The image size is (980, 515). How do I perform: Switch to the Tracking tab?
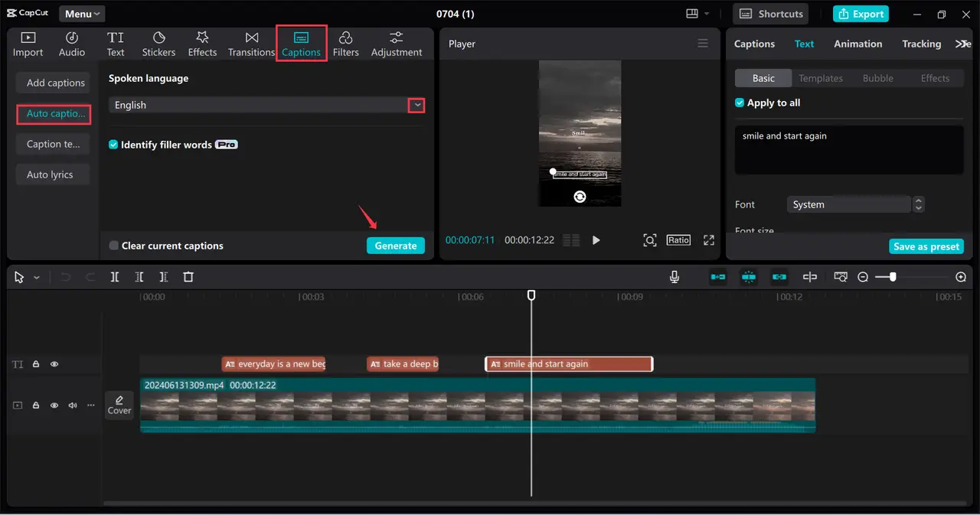[x=921, y=44]
